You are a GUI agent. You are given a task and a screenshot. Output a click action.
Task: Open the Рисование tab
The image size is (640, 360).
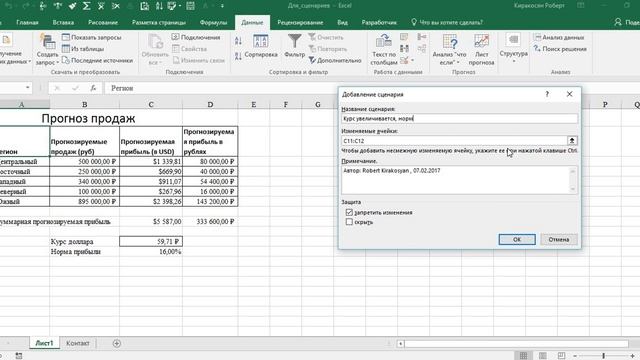pyautogui.click(x=103, y=22)
